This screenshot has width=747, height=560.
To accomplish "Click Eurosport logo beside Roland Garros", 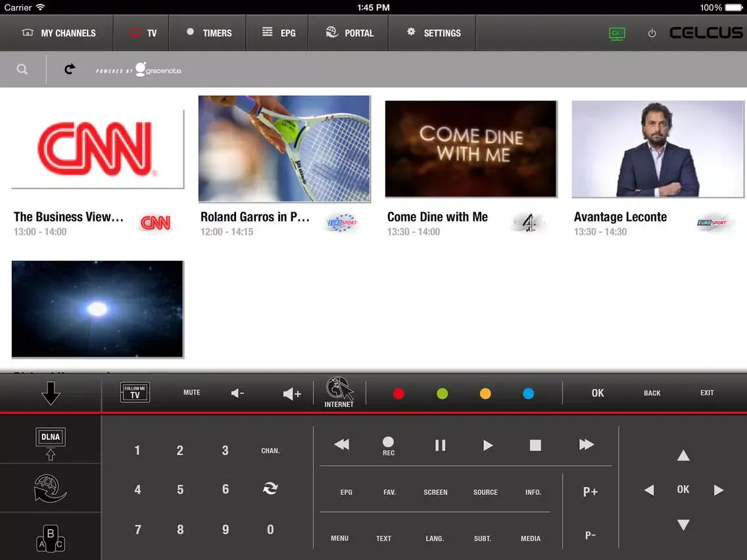I will tap(342, 222).
